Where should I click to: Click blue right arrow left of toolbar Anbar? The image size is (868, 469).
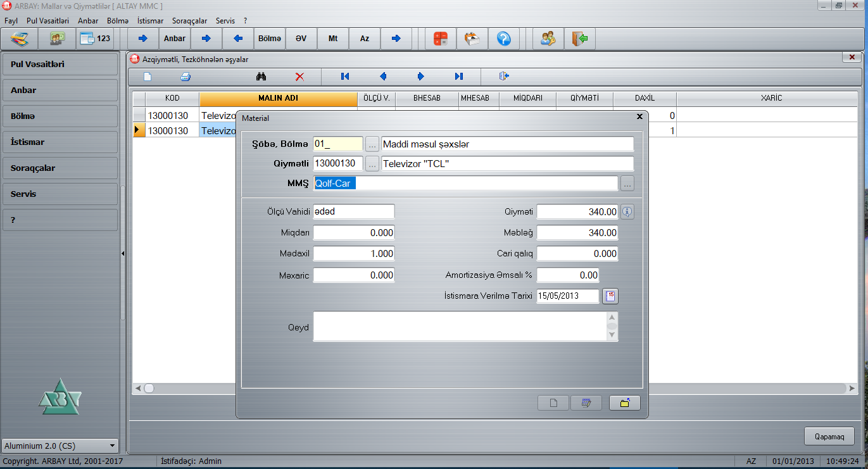pyautogui.click(x=143, y=39)
